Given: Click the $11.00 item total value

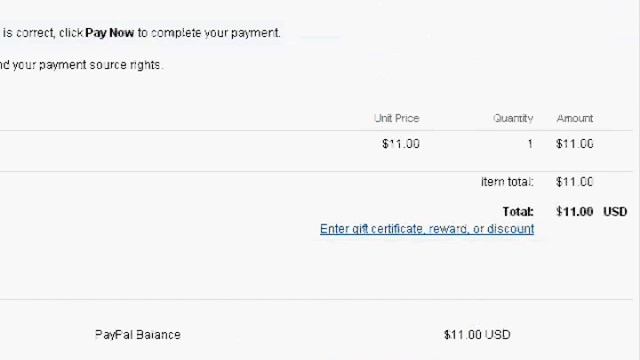Looking at the screenshot, I should click(x=575, y=182).
